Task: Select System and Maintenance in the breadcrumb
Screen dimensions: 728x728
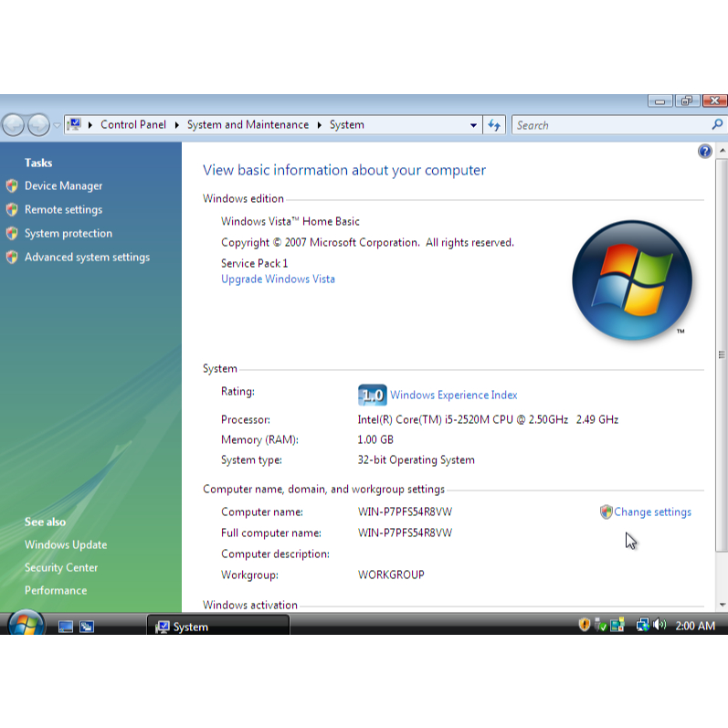Action: click(248, 124)
